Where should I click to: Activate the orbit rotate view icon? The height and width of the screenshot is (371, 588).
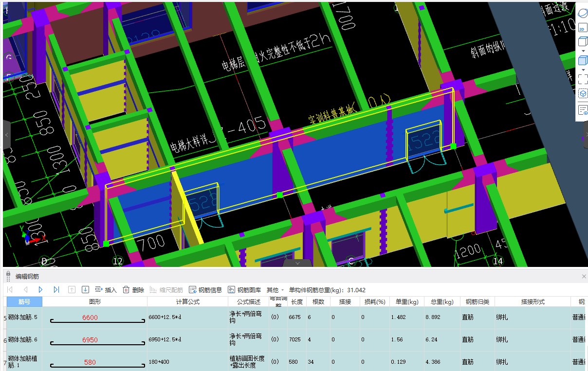pyautogui.click(x=582, y=14)
